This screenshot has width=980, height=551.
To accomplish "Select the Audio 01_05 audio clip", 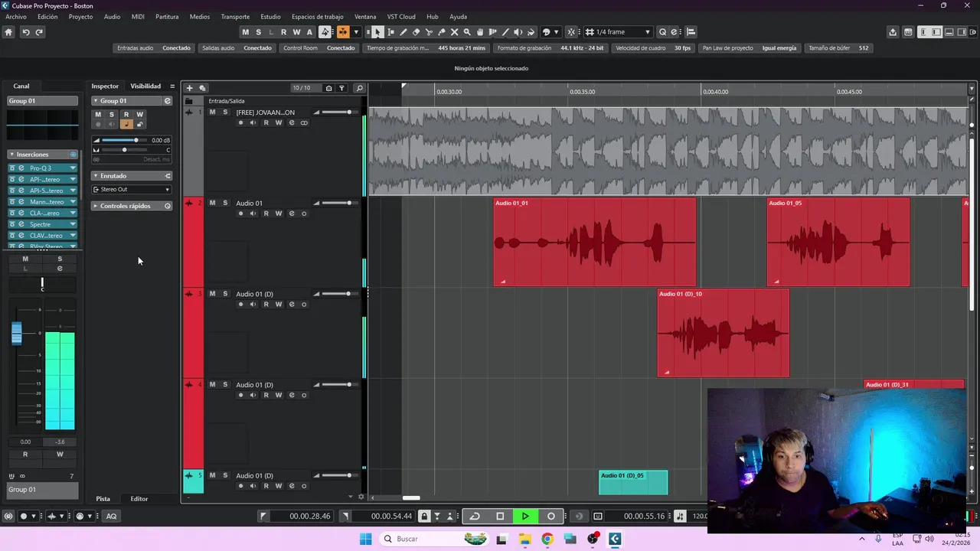I will coord(838,243).
